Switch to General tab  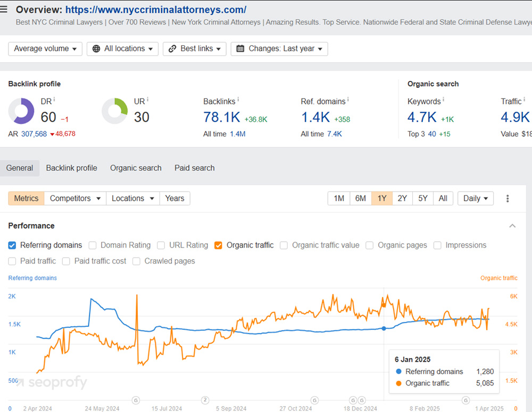click(x=20, y=168)
